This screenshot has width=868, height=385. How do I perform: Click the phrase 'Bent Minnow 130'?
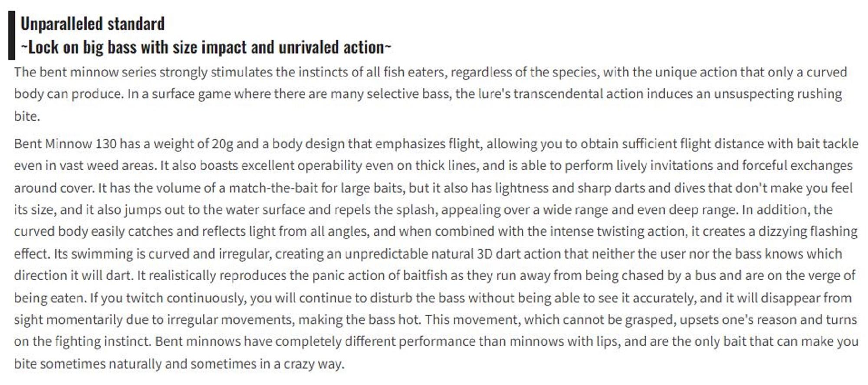[x=65, y=144]
